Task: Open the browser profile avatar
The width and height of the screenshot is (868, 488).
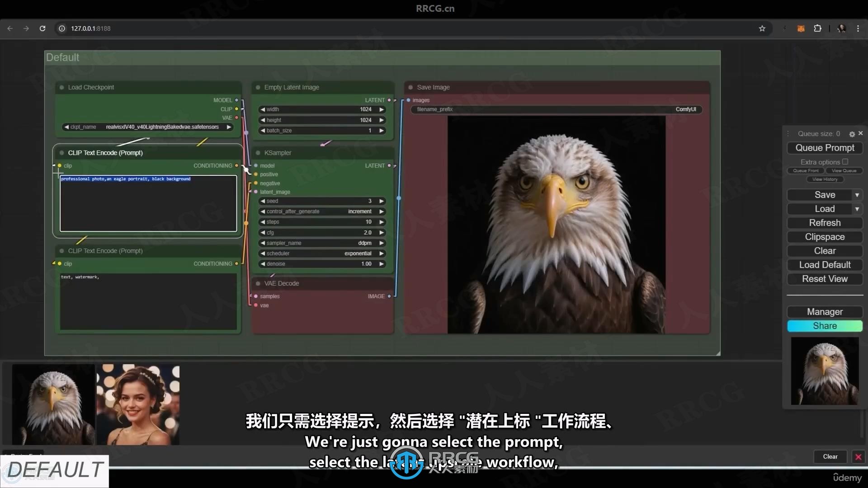Action: click(841, 28)
